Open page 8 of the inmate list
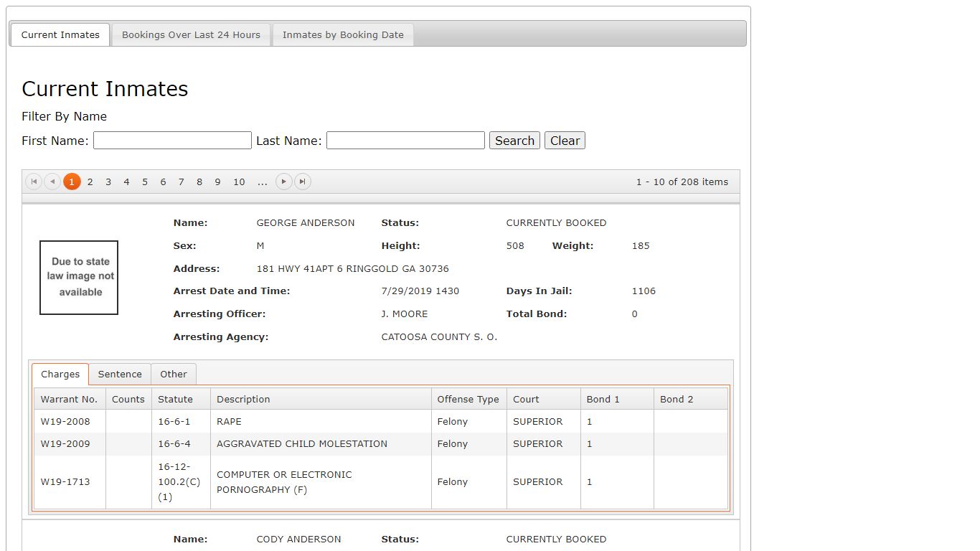 point(199,182)
